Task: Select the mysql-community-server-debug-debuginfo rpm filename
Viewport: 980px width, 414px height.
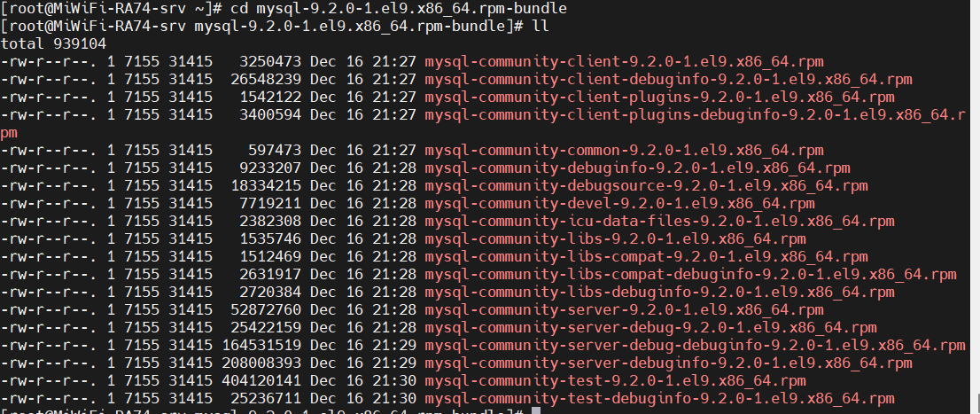Action: (x=695, y=345)
